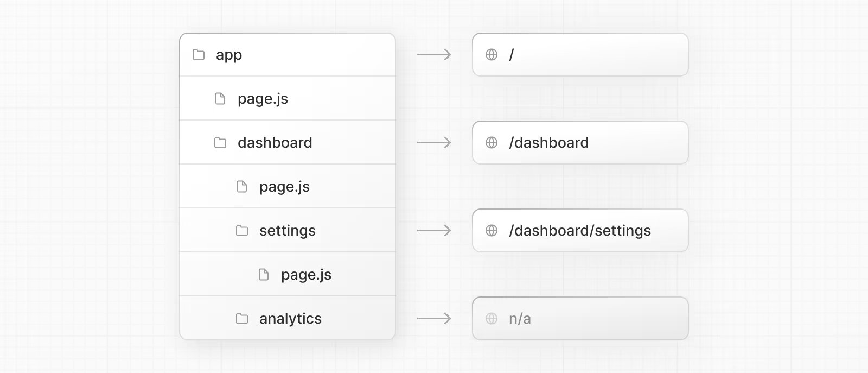Select the analytics folder label
The image size is (868, 373).
click(x=290, y=319)
